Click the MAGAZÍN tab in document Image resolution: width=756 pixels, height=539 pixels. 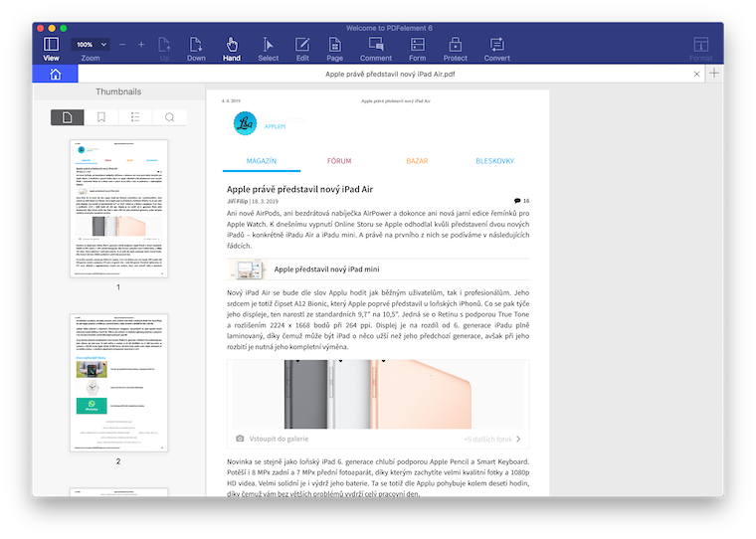coord(262,161)
